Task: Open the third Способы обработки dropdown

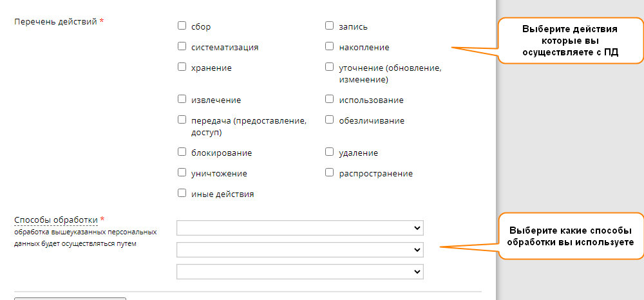Action: [x=300, y=272]
